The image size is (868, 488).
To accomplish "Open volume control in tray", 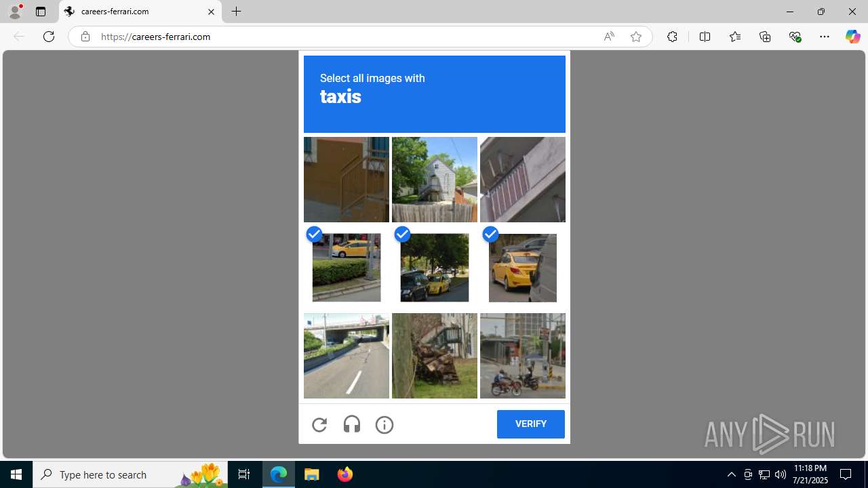I will click(x=781, y=474).
